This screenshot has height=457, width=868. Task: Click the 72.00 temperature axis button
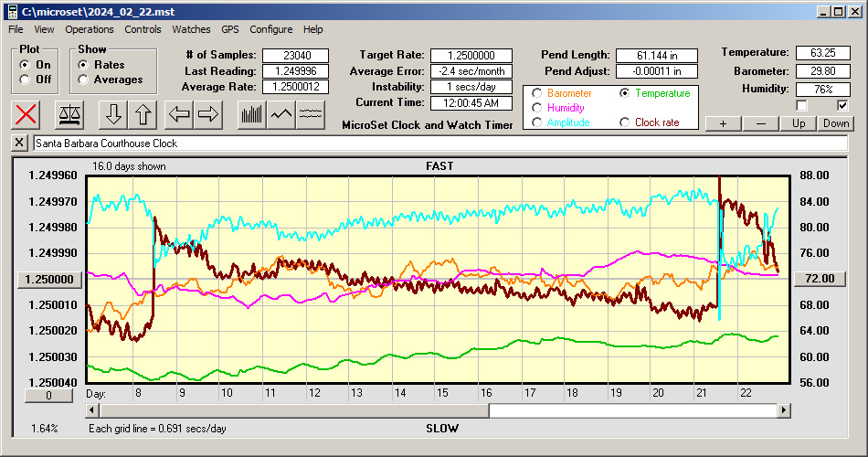click(820, 279)
